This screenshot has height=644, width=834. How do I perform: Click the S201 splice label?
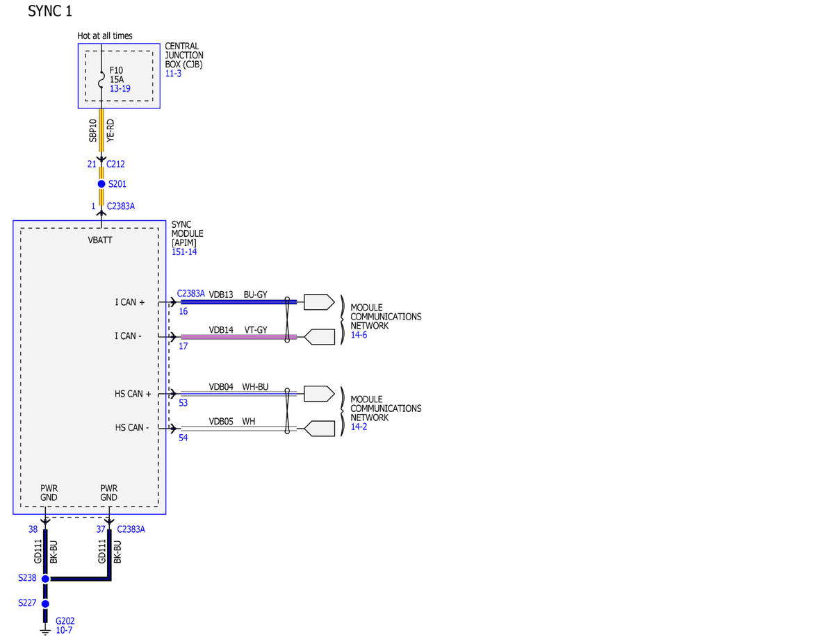[118, 184]
